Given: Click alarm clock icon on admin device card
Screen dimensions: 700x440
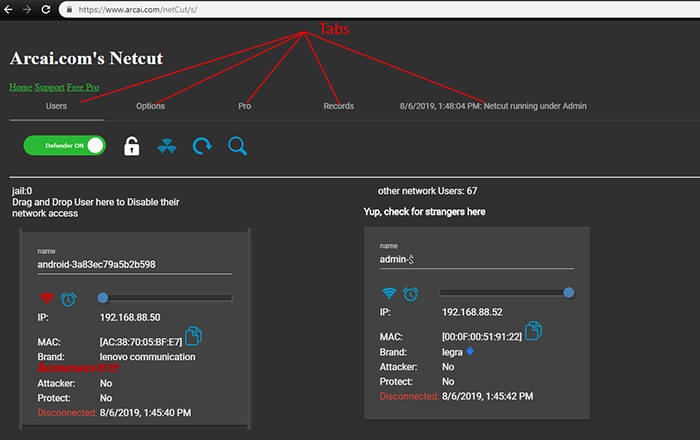Looking at the screenshot, I should (x=411, y=294).
